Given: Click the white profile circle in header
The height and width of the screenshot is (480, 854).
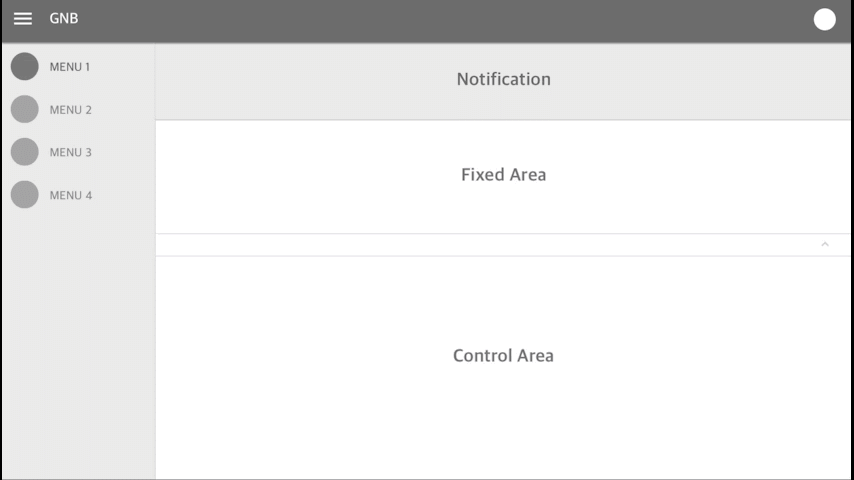Looking at the screenshot, I should (x=825, y=20).
